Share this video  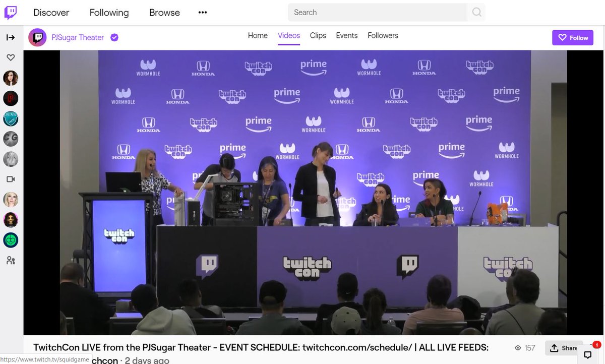point(564,348)
